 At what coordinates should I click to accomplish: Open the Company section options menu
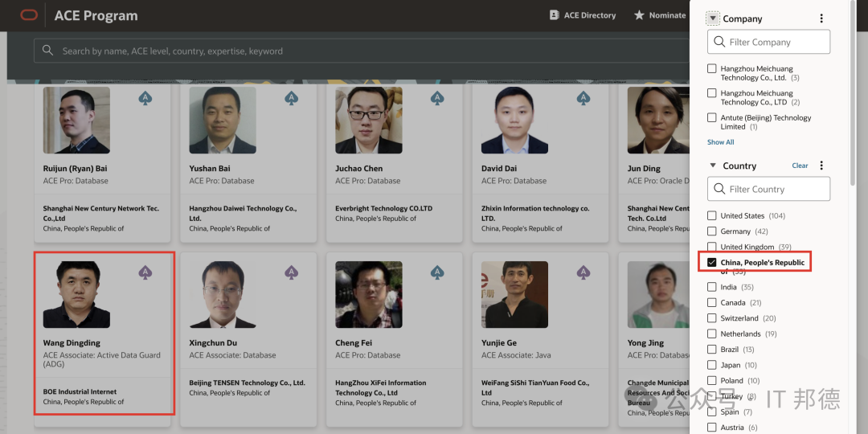pos(821,18)
